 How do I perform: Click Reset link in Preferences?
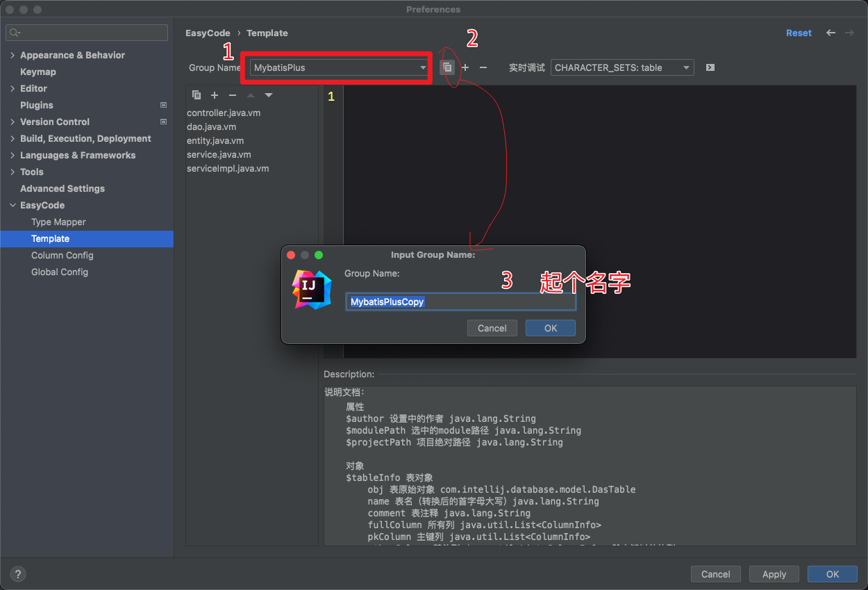[x=799, y=33]
